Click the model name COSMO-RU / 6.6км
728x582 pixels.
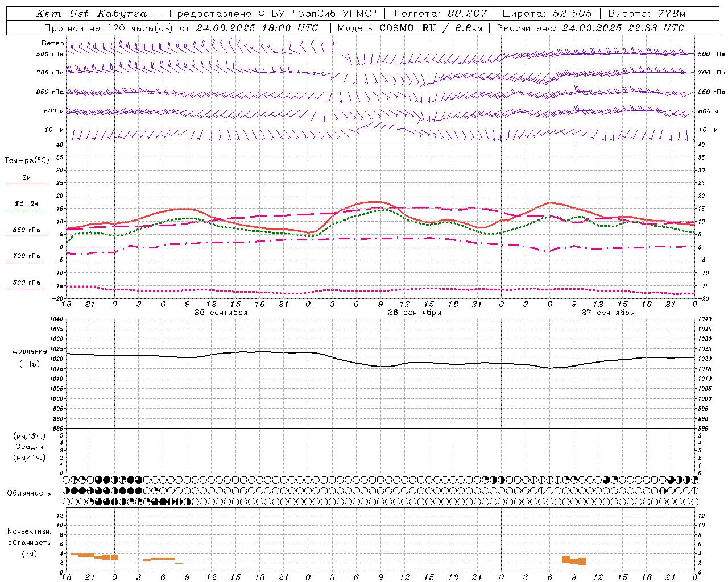(x=431, y=28)
